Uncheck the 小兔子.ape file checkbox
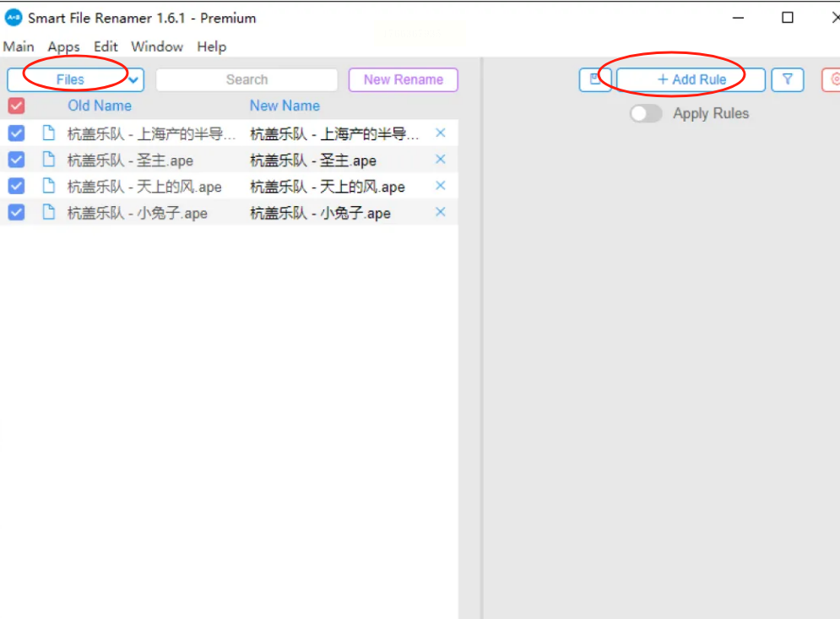Viewport: 840px width, 619px height. (x=16, y=212)
